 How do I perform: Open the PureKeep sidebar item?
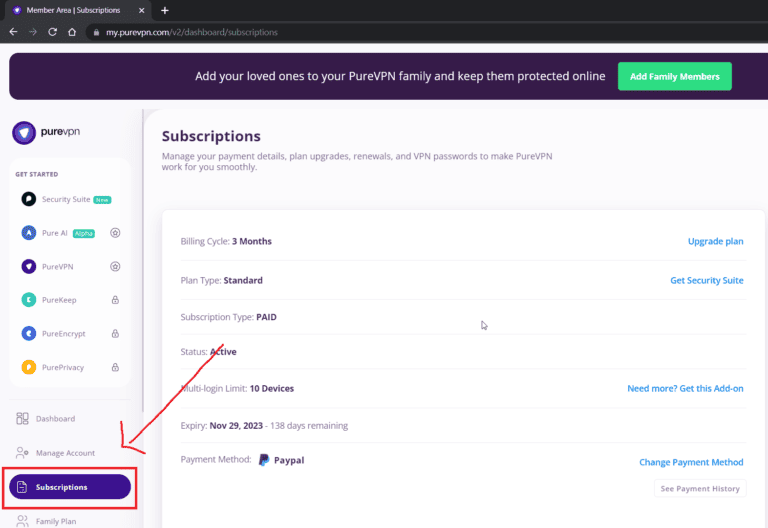[x=58, y=300]
